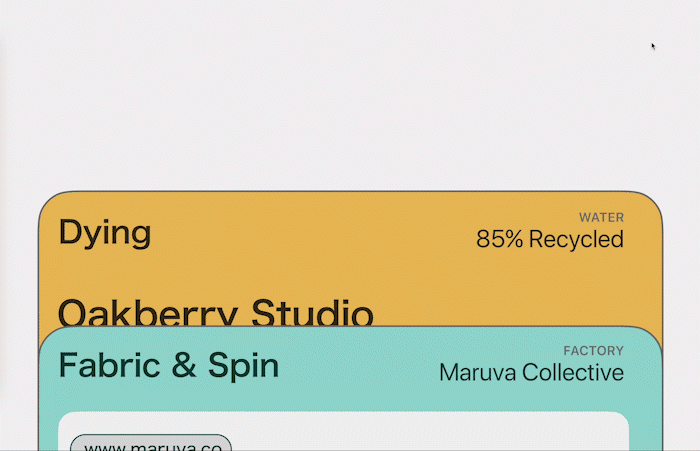Select the Dying card heading
This screenshot has height=451, width=700.
pyautogui.click(x=105, y=232)
